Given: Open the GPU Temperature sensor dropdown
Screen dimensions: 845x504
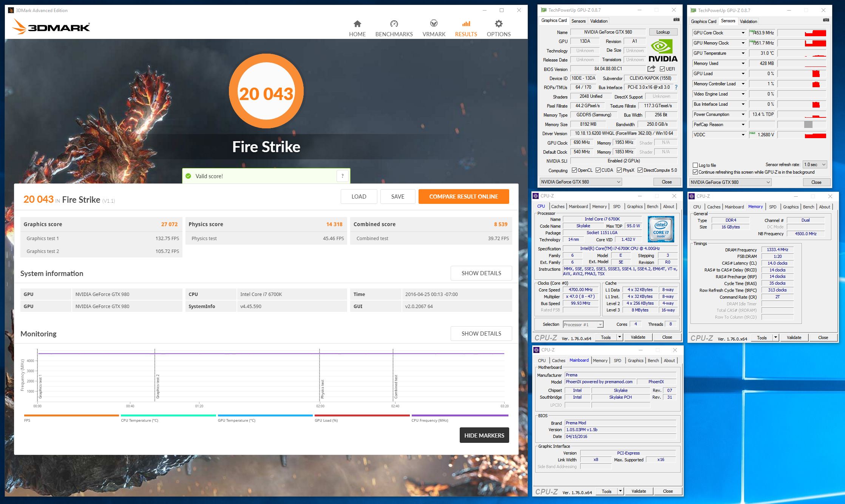Looking at the screenshot, I should click(743, 53).
